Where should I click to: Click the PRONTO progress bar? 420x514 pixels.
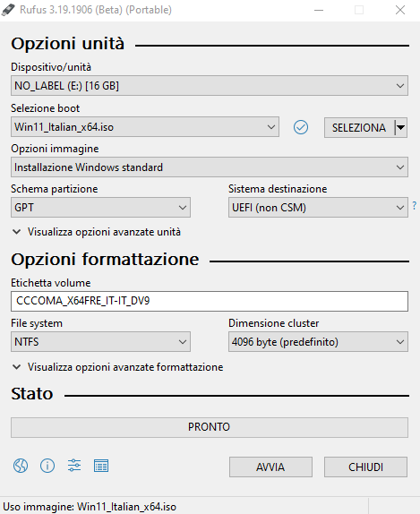point(210,427)
